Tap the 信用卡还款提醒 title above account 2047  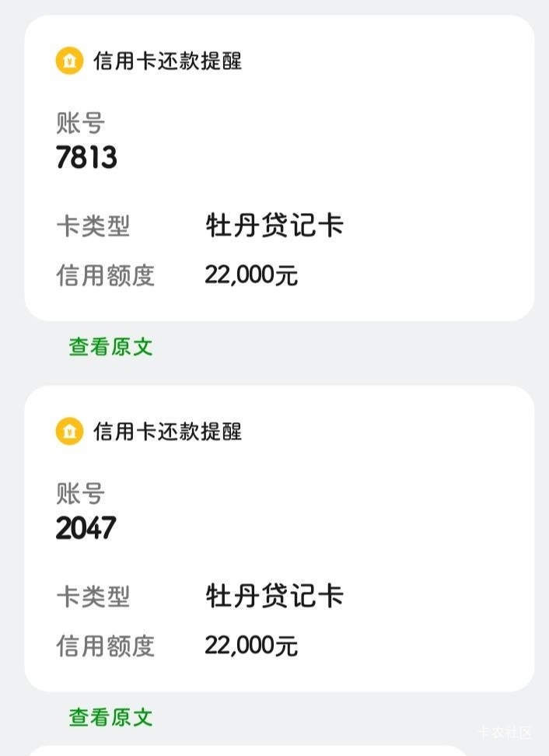click(x=167, y=431)
